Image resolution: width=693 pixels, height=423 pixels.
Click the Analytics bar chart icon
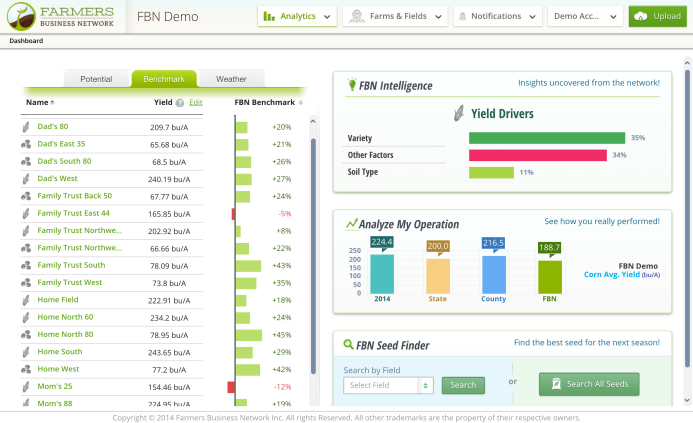269,16
